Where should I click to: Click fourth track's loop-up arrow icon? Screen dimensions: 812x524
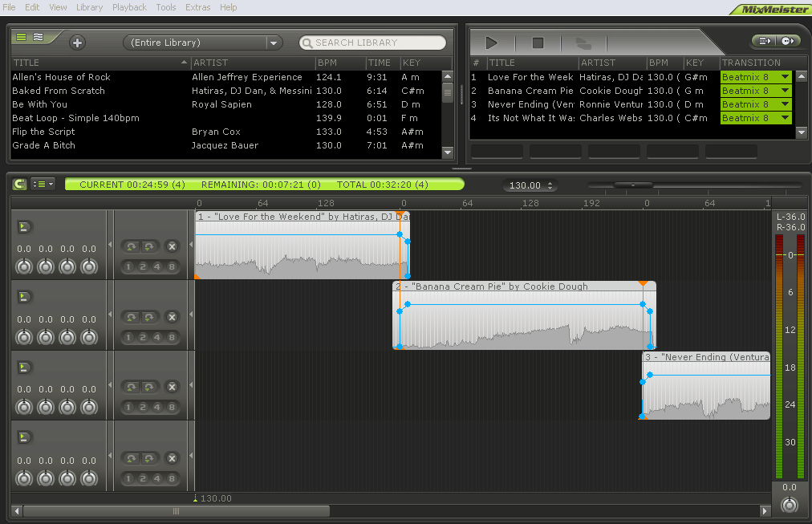pos(132,459)
